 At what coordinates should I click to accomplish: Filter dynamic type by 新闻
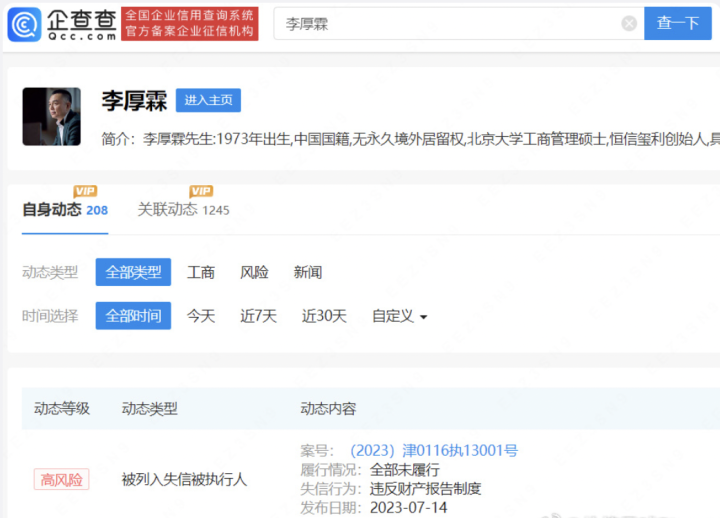[x=308, y=272]
